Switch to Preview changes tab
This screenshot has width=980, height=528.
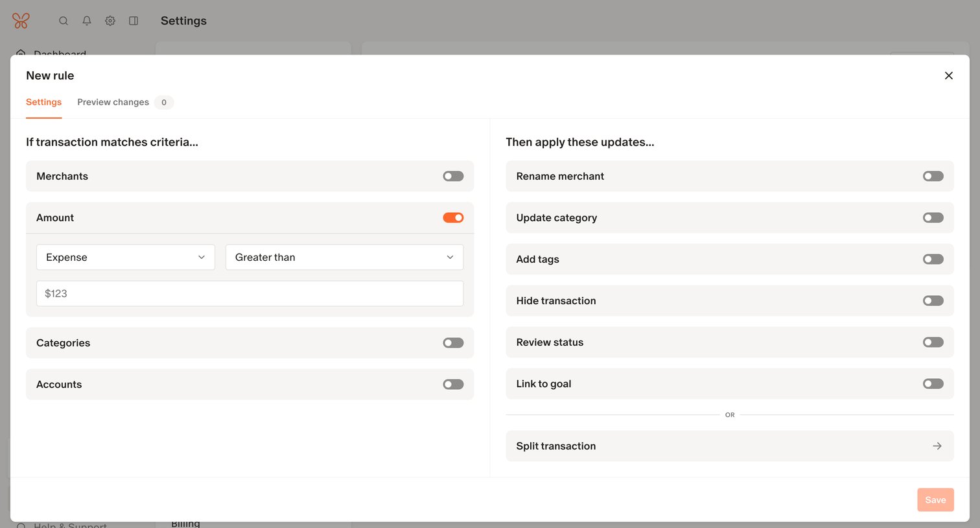(x=113, y=102)
